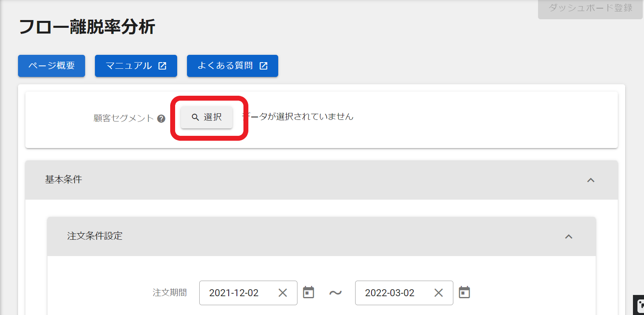
Task: Clear the 2022-03-02 end date with X
Action: coord(439,293)
